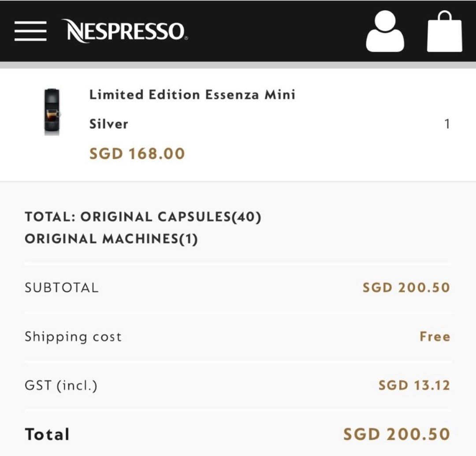This screenshot has height=456, width=476.
Task: Click the Essenza Mini machine thumbnail
Action: click(x=51, y=112)
